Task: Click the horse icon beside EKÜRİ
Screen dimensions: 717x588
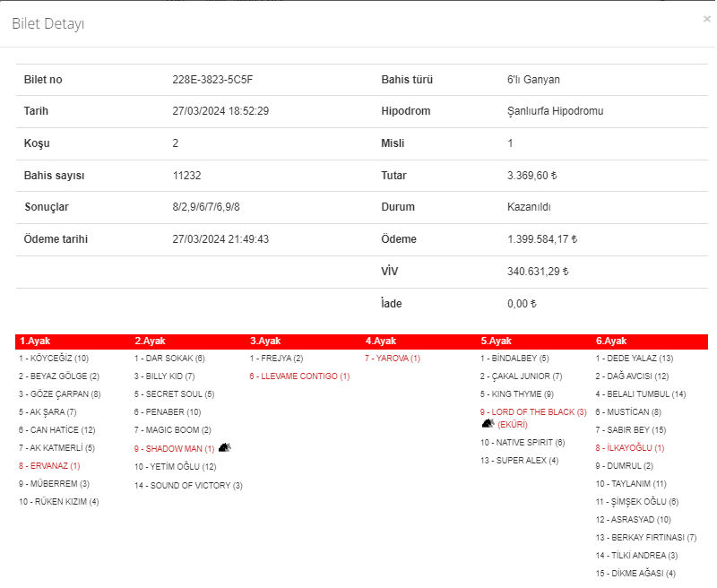Action: pyautogui.click(x=488, y=423)
